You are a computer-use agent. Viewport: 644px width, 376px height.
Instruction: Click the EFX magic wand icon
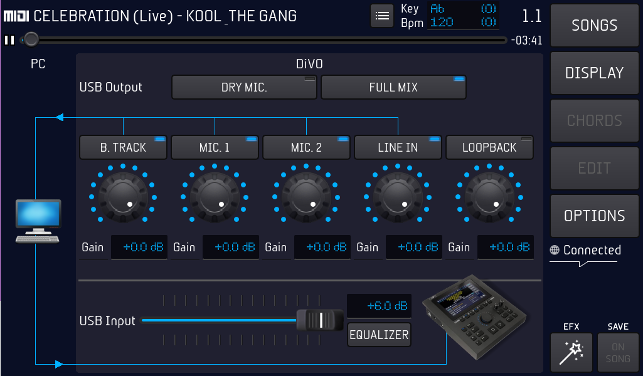pos(571,352)
